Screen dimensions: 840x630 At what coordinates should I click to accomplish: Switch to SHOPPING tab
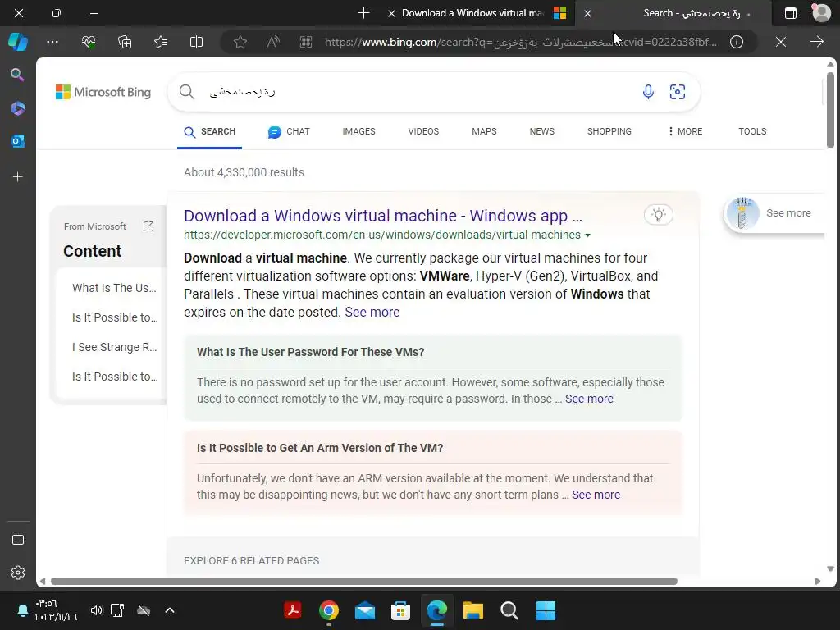click(609, 131)
